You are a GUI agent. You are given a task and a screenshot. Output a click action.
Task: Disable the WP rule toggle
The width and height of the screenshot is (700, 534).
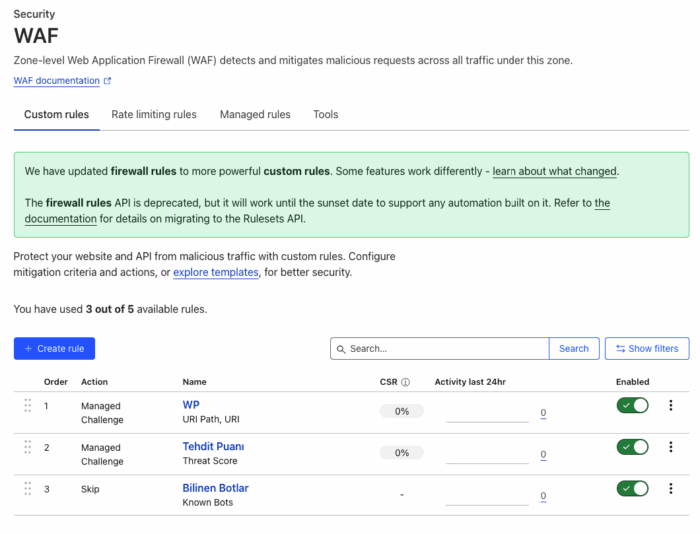click(632, 405)
